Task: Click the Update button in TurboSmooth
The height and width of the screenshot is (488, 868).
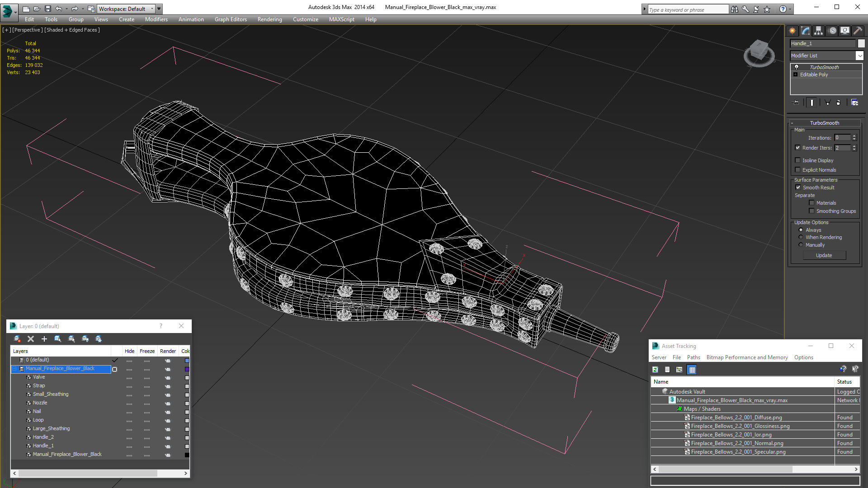Action: pyautogui.click(x=824, y=255)
